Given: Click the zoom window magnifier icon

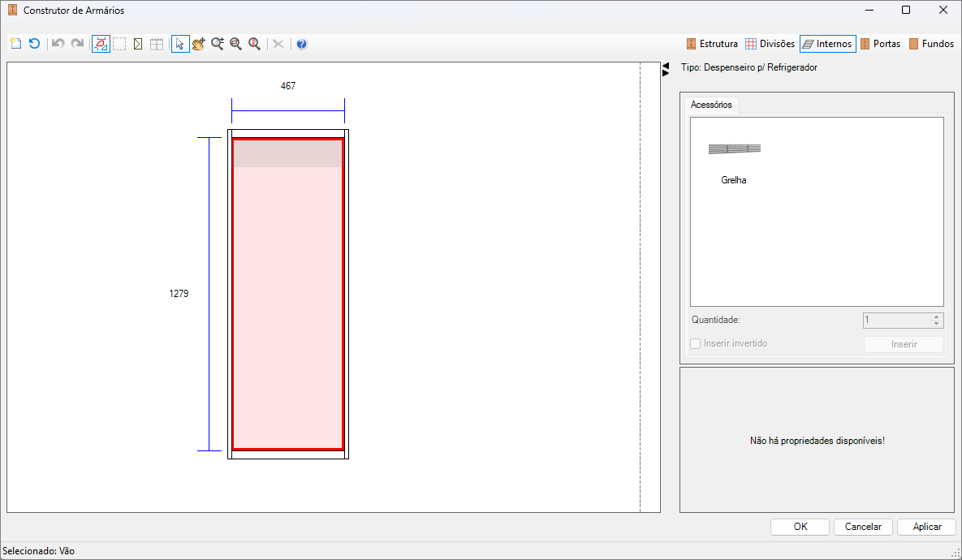Looking at the screenshot, I should click(235, 44).
